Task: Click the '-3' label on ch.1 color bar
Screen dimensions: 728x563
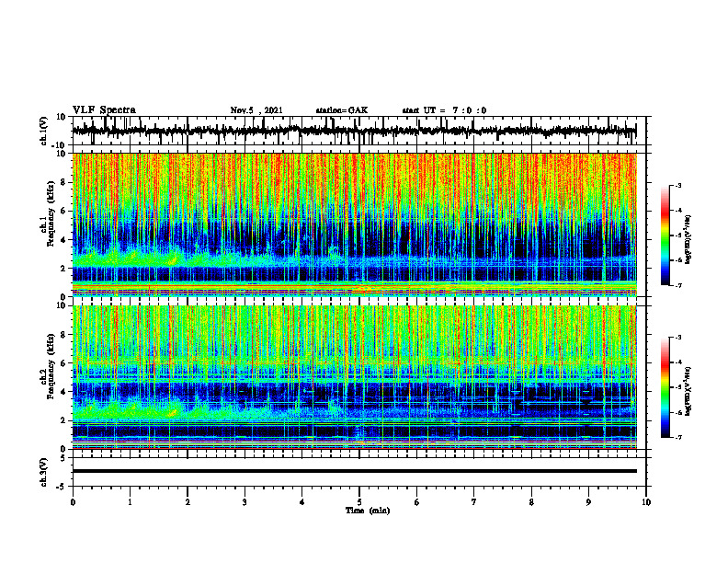Action: click(678, 186)
